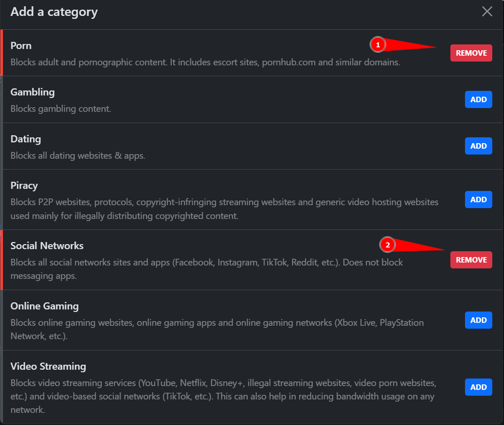Viewport: 504px width, 425px height.
Task: Click the "Add a category" dialog heading
Action: (54, 12)
